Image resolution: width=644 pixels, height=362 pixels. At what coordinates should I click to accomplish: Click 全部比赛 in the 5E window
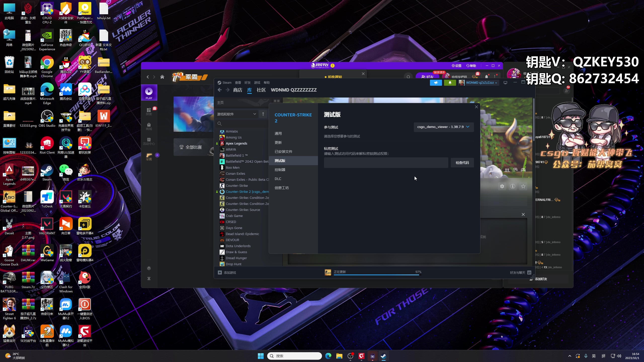point(194,147)
